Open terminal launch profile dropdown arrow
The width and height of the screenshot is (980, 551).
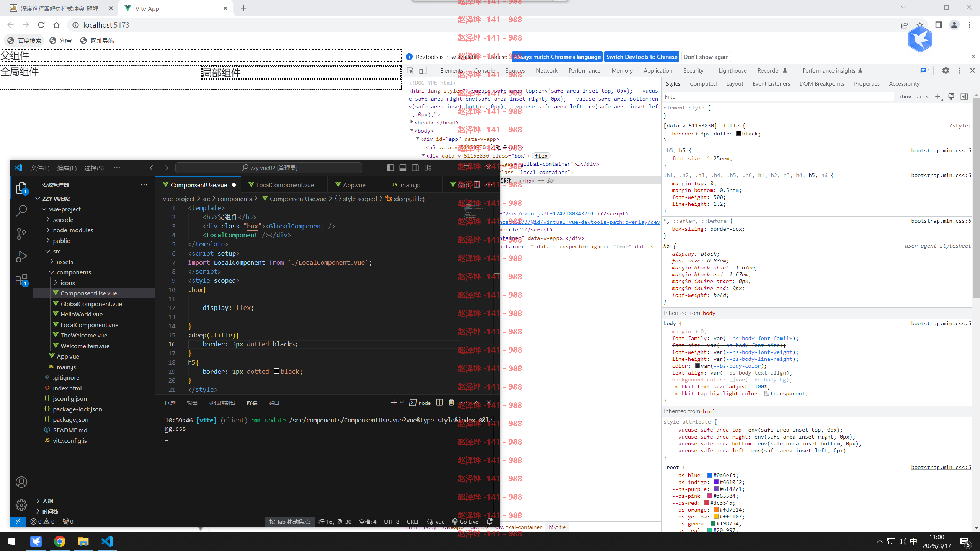click(x=402, y=403)
